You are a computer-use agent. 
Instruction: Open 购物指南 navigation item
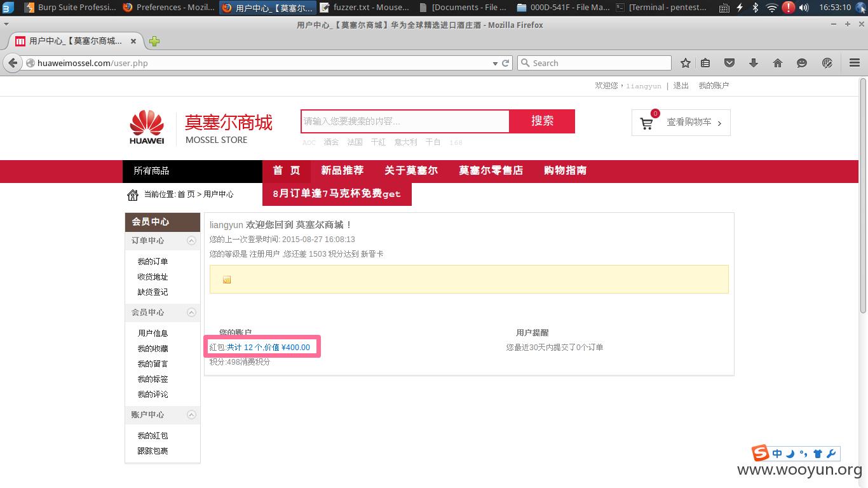[x=566, y=170]
